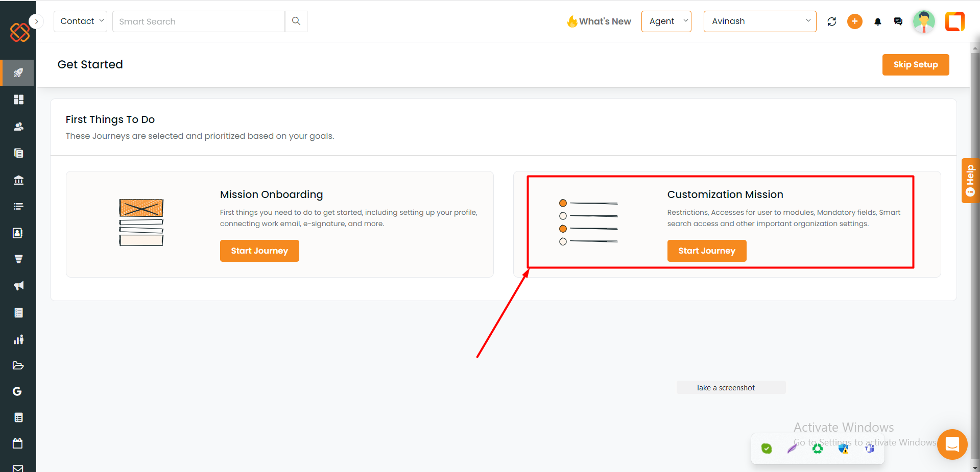Open the folder sidebar icon

[18, 365]
